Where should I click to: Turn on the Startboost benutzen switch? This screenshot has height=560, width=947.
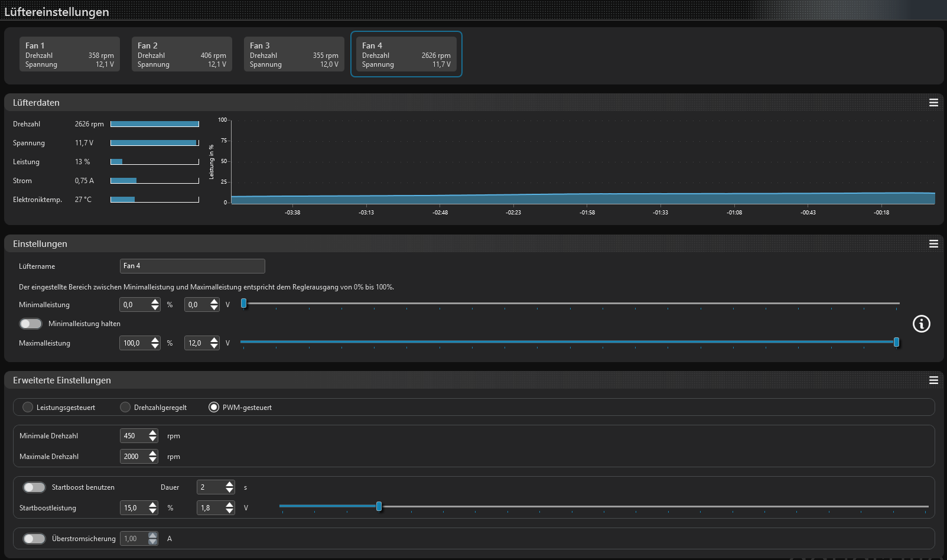(x=34, y=487)
